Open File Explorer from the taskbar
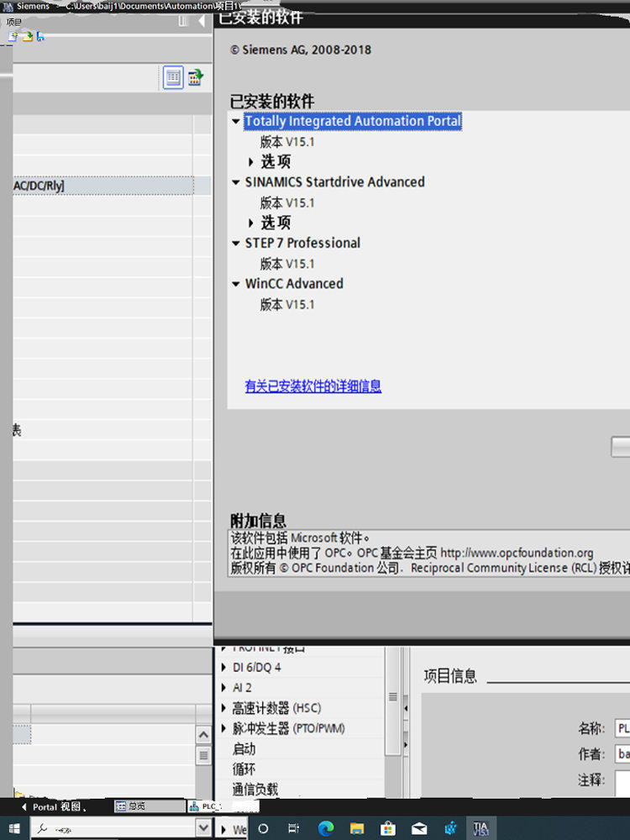 [356, 827]
